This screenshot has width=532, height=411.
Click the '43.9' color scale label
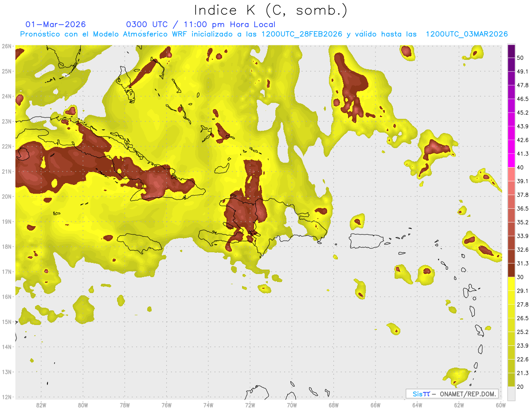click(523, 126)
